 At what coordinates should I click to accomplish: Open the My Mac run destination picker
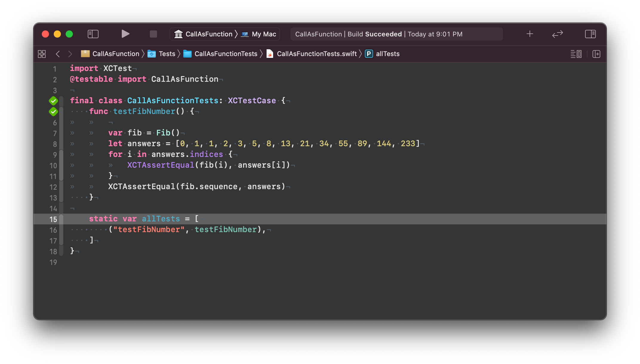pyautogui.click(x=259, y=34)
